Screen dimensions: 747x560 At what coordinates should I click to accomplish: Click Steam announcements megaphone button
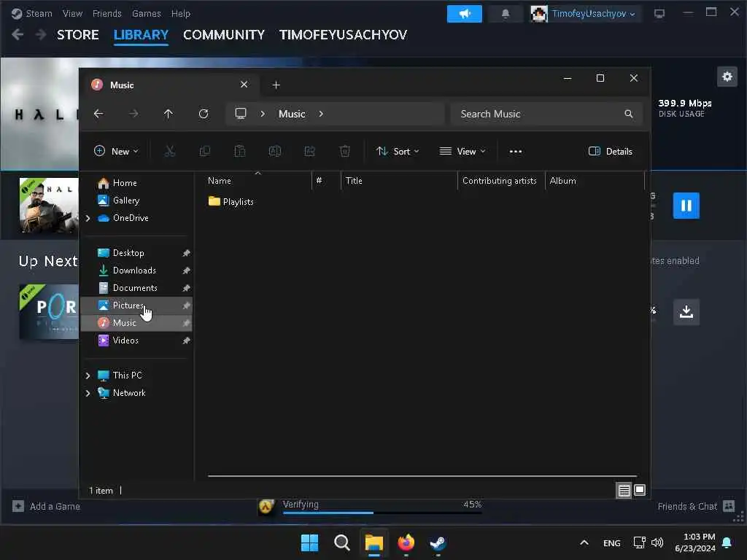[465, 14]
